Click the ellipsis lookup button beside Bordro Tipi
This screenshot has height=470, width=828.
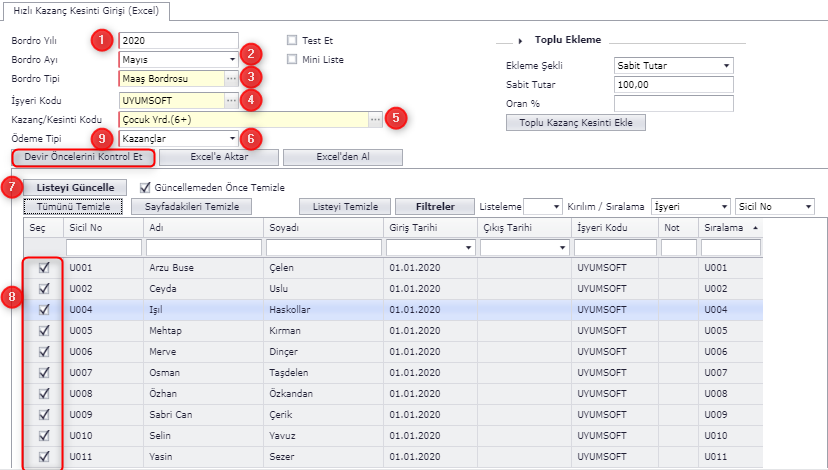[x=231, y=78]
